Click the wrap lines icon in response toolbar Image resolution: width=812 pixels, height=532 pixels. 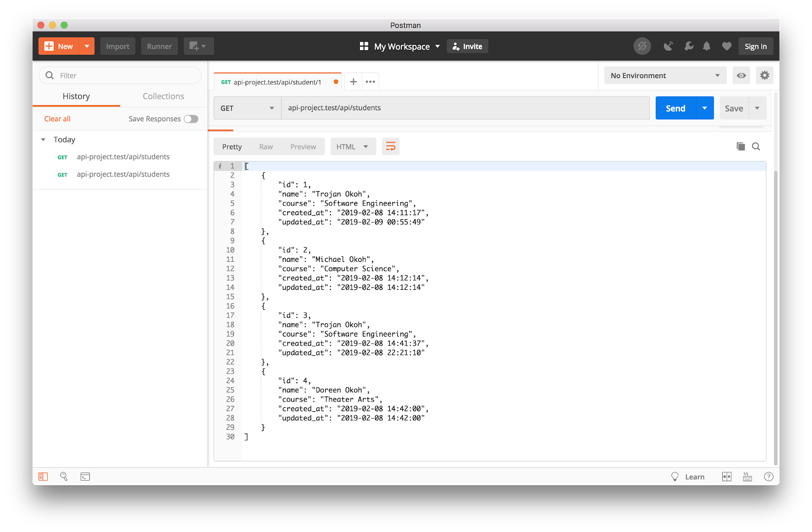pyautogui.click(x=390, y=147)
